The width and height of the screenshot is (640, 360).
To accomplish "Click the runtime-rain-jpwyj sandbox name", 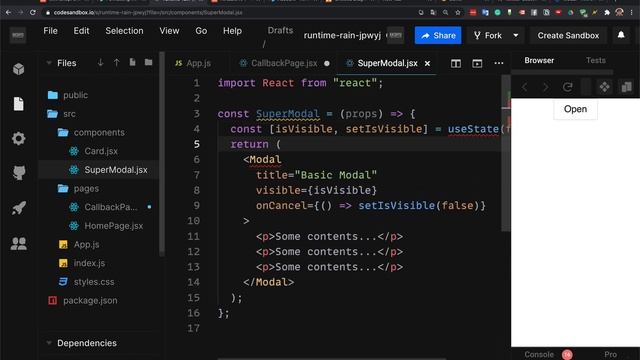I will click(342, 36).
